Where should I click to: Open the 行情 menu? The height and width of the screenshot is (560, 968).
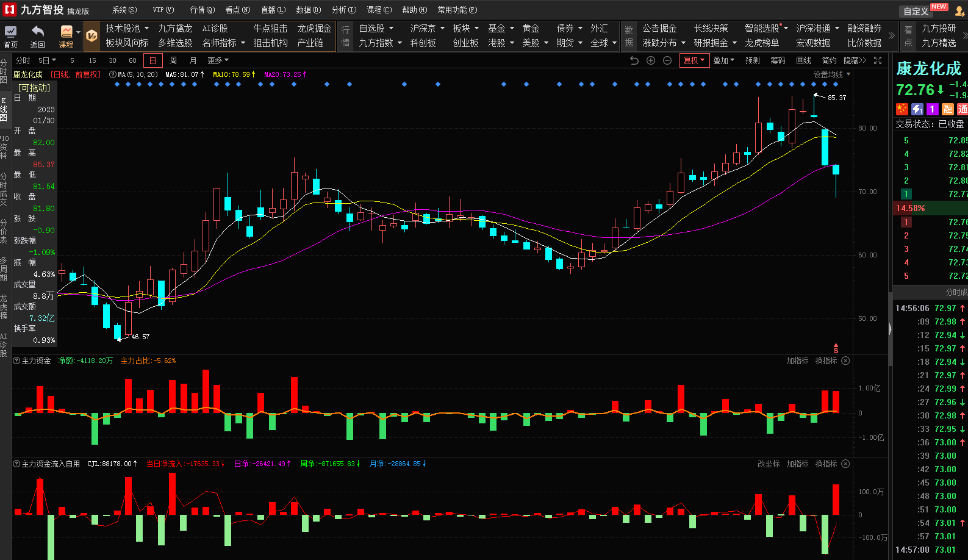[203, 10]
